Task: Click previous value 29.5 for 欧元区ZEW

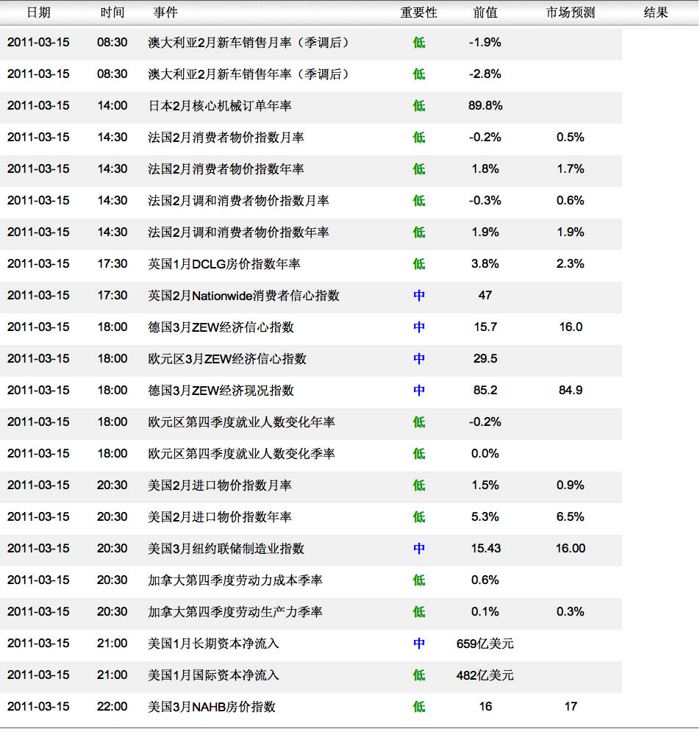Action: coord(485,359)
